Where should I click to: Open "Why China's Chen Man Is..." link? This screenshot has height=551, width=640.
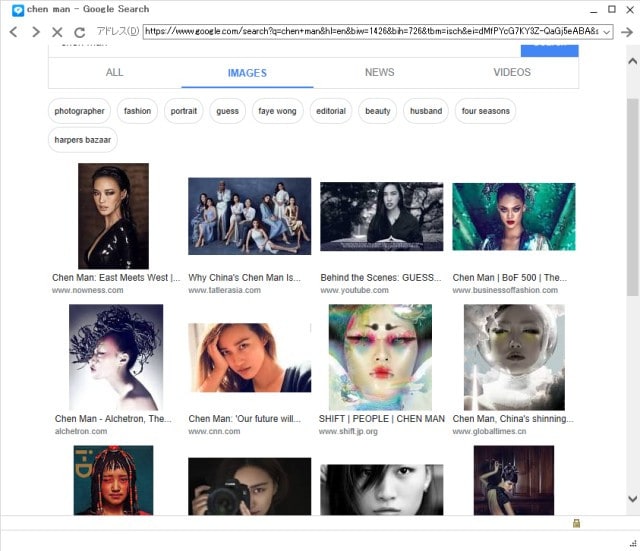(244, 278)
